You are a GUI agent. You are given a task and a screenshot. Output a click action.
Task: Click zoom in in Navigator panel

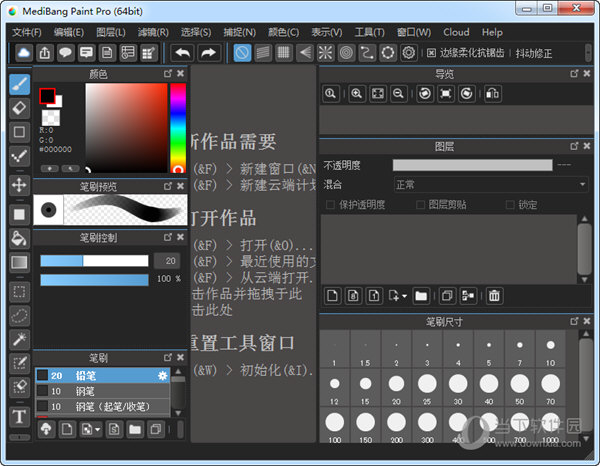(x=356, y=94)
